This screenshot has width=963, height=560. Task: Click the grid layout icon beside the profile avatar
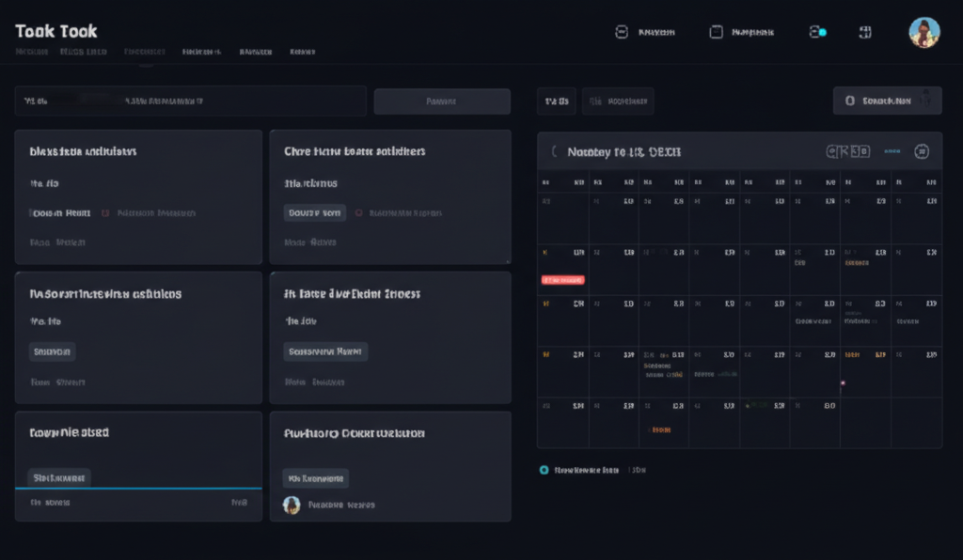[x=864, y=32]
